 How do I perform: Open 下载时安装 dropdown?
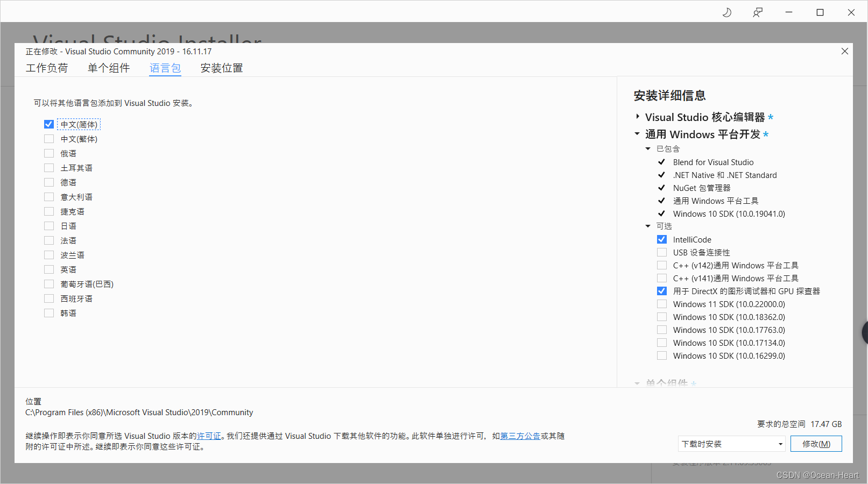732,444
